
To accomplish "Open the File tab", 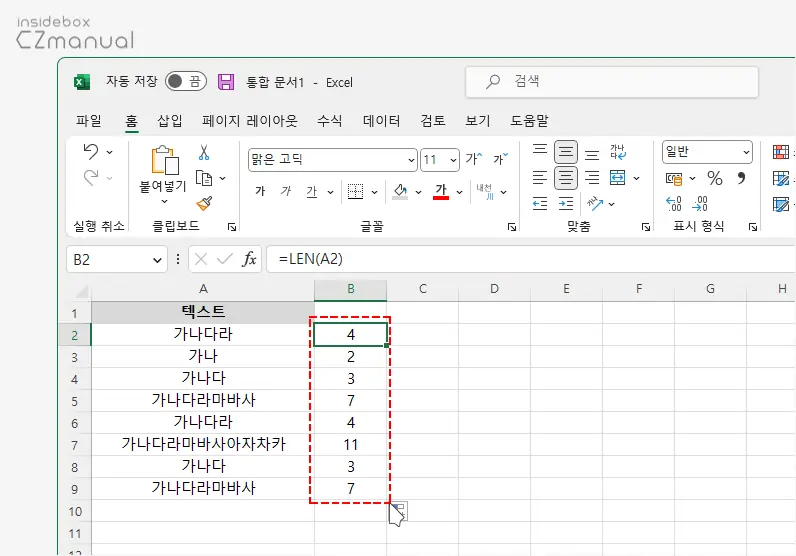I will (88, 121).
